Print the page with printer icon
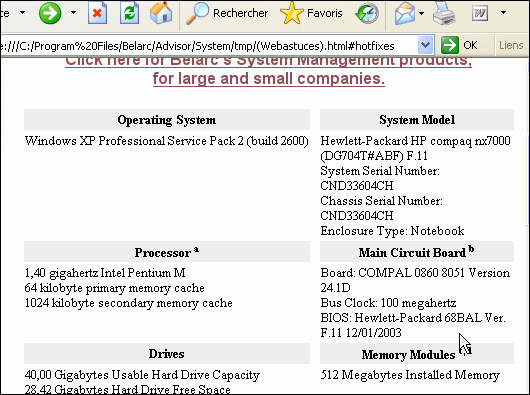530x395 pixels. pos(444,13)
